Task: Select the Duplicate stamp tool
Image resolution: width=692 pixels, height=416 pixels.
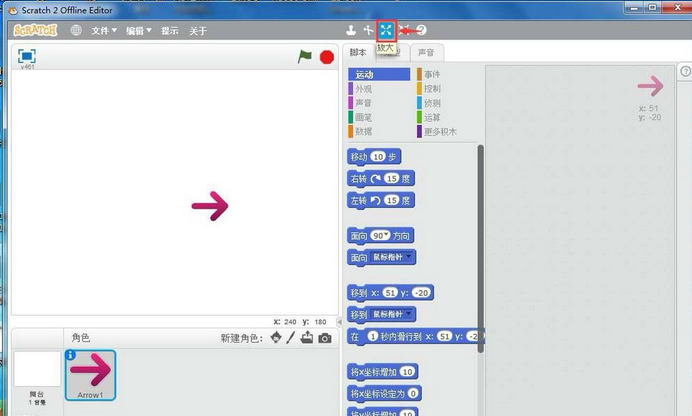Action: tap(351, 30)
